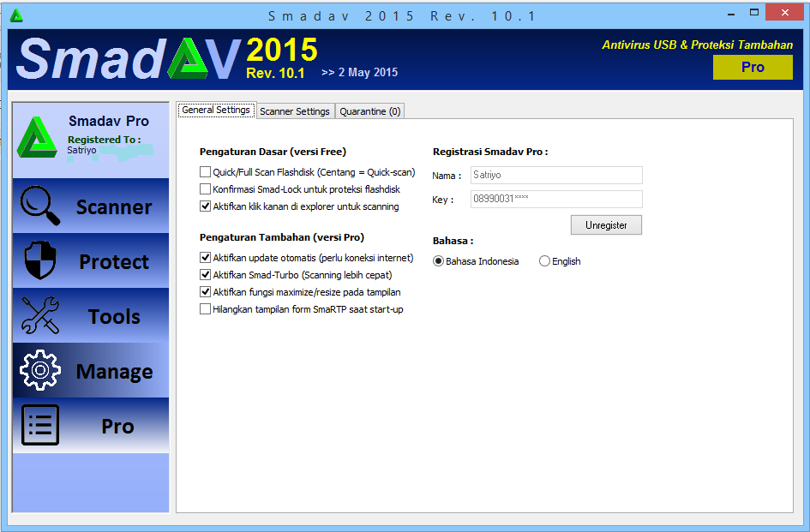Open the Tools section label
The height and width of the screenshot is (532, 810).
[114, 317]
